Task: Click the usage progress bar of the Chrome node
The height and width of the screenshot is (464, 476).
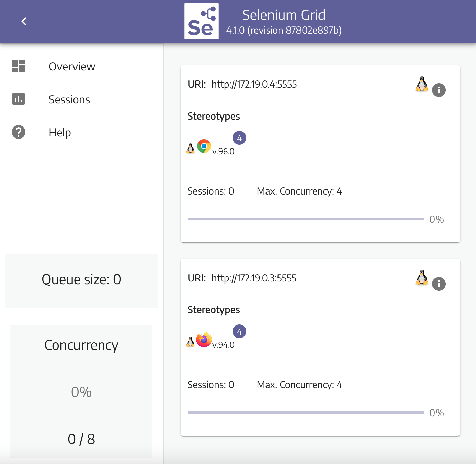Action: click(x=305, y=219)
